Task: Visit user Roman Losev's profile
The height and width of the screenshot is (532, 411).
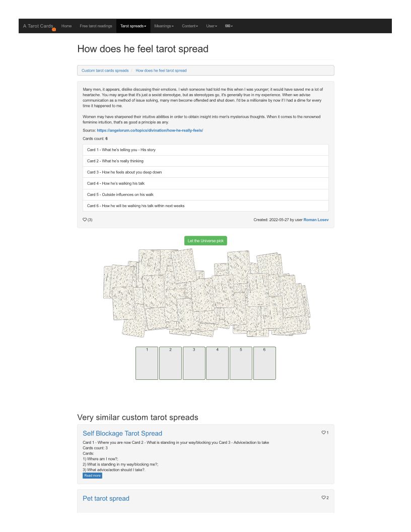Action: click(316, 220)
